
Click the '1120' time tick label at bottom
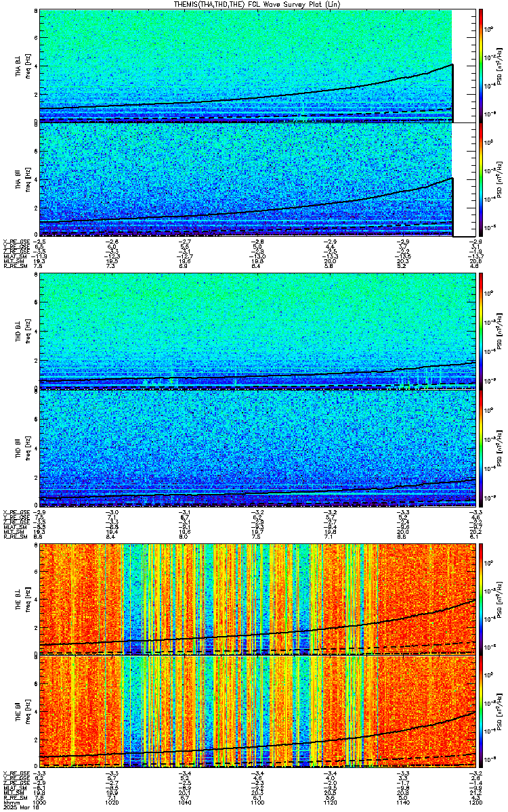coord(331,801)
